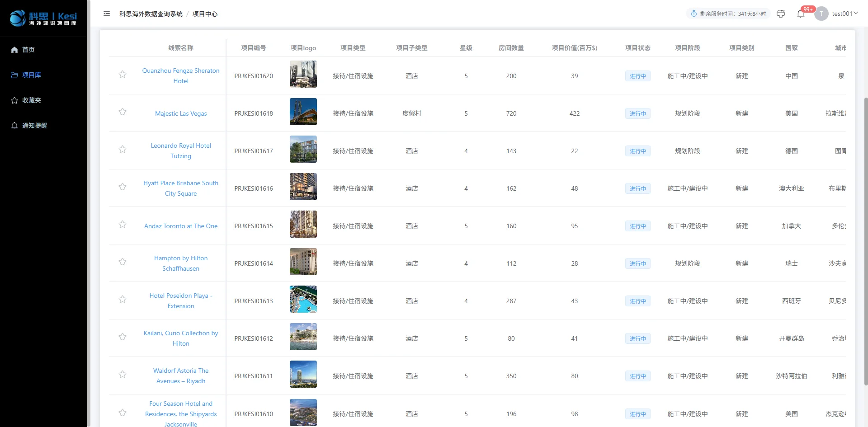Select 通知提醒 from the sidebar
The width and height of the screenshot is (868, 427).
click(x=34, y=126)
